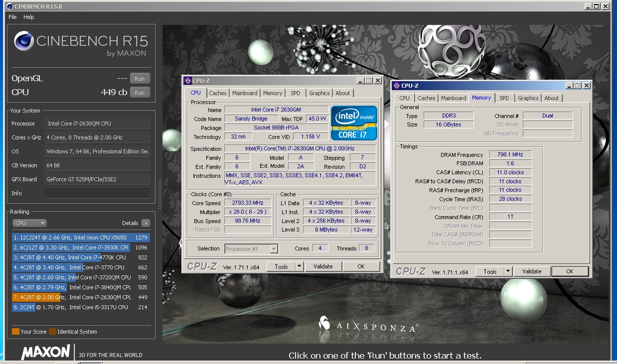
Task: Switch to CPU tab in right CPU-Z
Action: pos(405,98)
